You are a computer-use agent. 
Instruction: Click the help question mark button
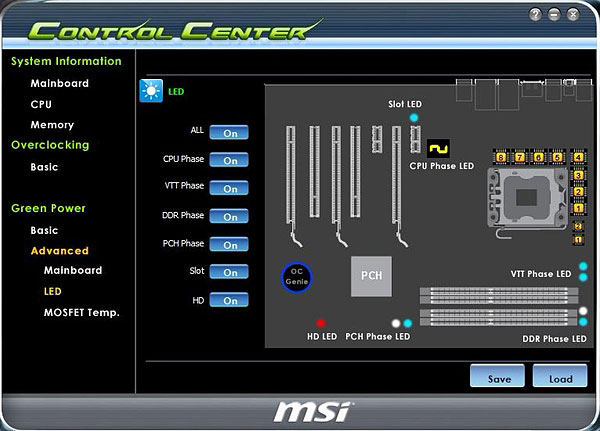pos(535,15)
